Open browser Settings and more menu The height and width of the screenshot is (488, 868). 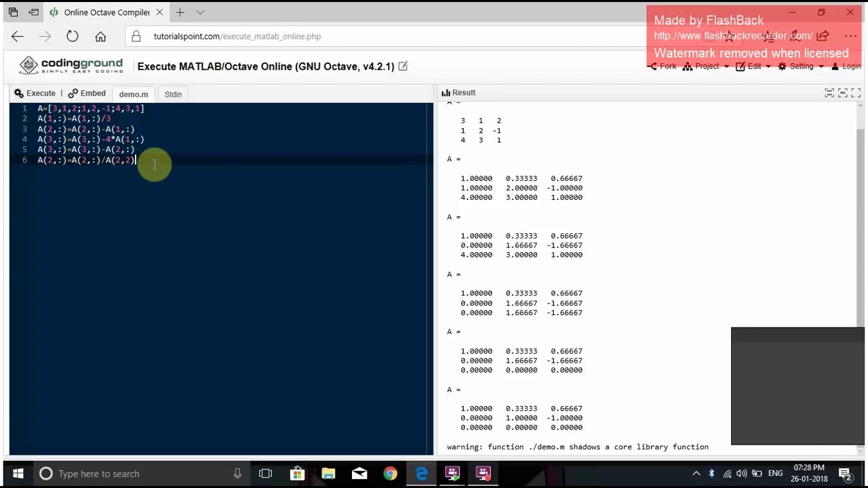[x=850, y=36]
